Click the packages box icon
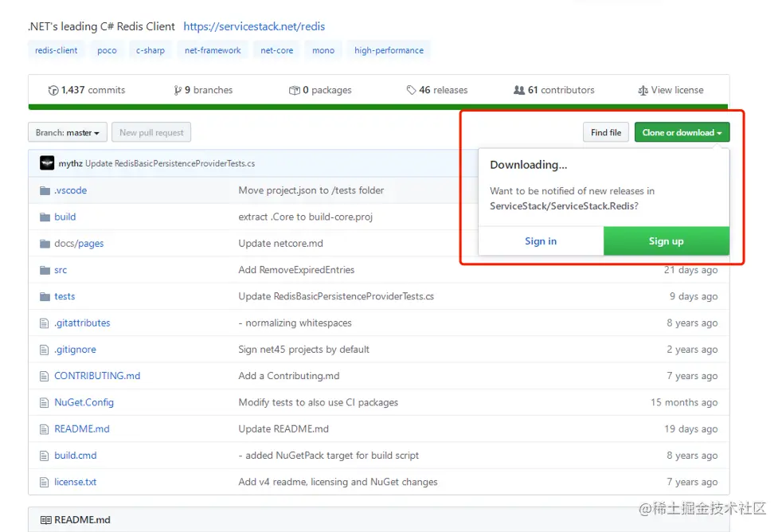This screenshot has height=532, width=782. point(295,90)
